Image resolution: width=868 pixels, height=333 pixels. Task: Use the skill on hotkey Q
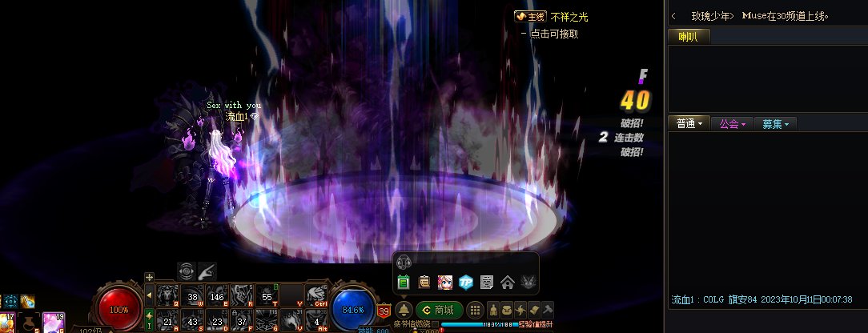pyautogui.click(x=167, y=295)
